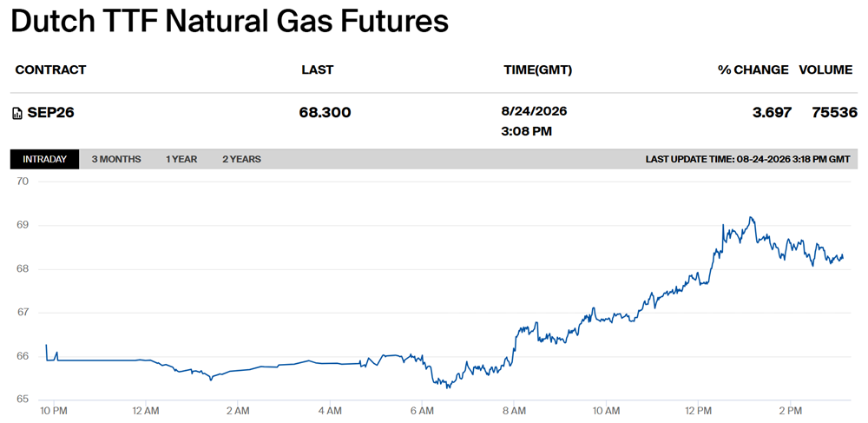
Task: Switch to the 3 MONTHS tab
Action: [x=116, y=160]
